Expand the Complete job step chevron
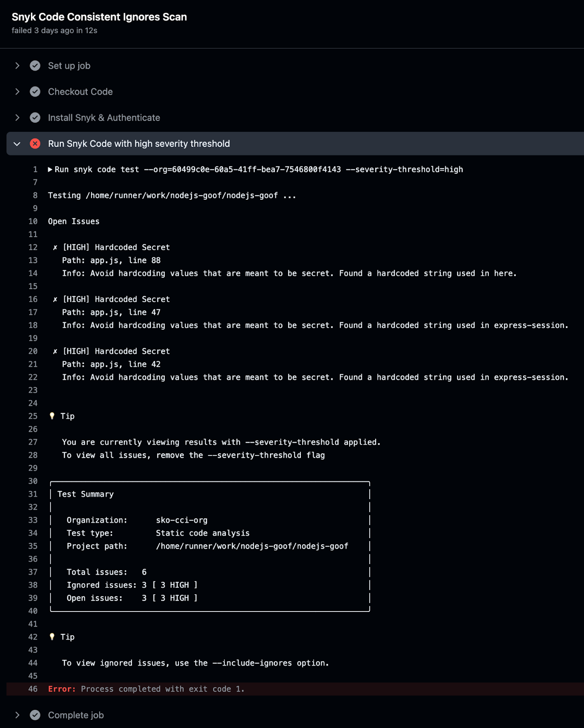 [x=17, y=715]
